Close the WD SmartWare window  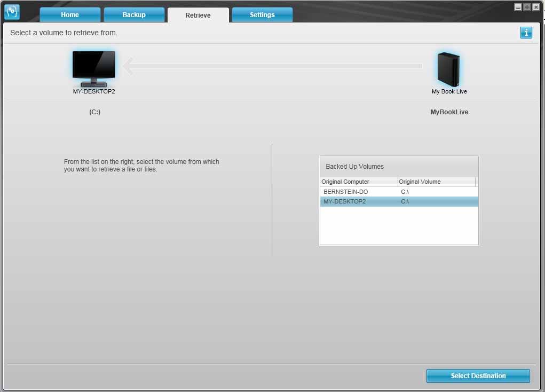pyautogui.click(x=536, y=7)
